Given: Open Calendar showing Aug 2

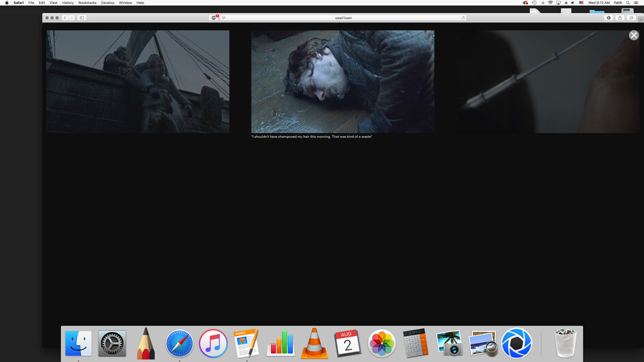Looking at the screenshot, I should [x=348, y=343].
